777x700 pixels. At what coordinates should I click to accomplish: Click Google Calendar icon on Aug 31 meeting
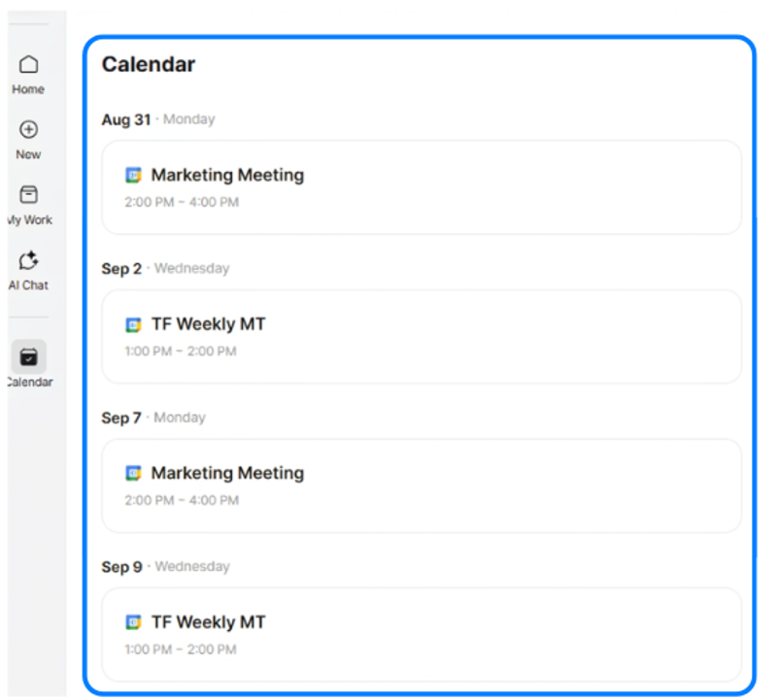[133, 175]
